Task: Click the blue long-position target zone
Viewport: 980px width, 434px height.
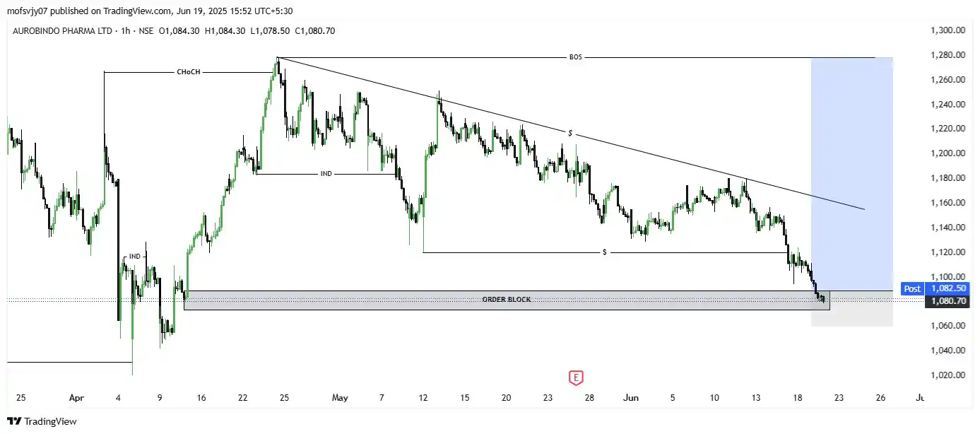Action: [x=852, y=173]
